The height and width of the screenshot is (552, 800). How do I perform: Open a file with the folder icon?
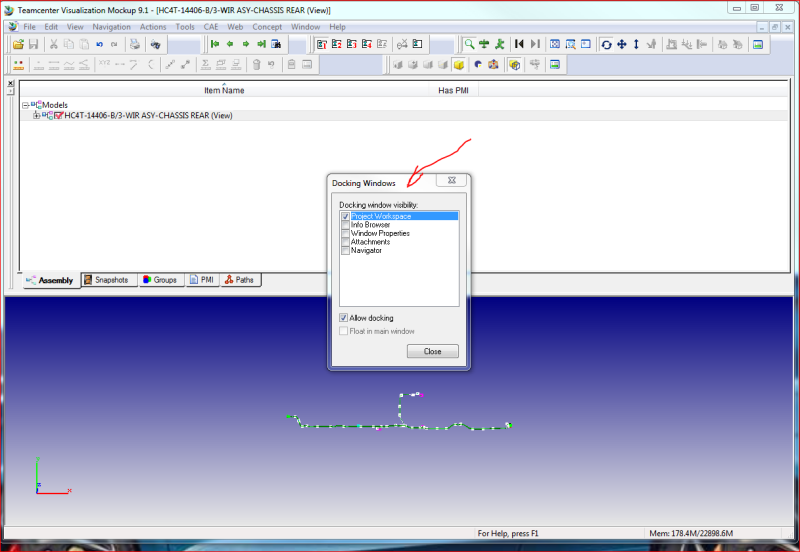tap(18, 44)
